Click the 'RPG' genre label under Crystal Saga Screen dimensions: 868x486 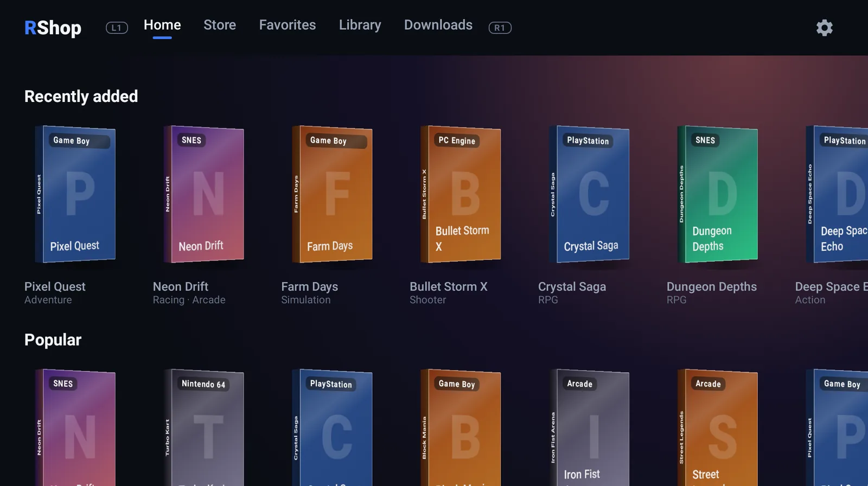pyautogui.click(x=548, y=300)
